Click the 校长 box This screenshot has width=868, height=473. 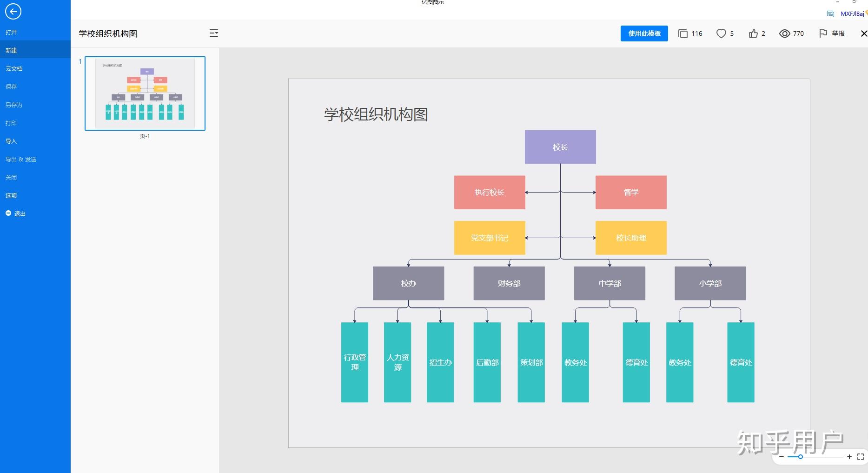tap(560, 147)
